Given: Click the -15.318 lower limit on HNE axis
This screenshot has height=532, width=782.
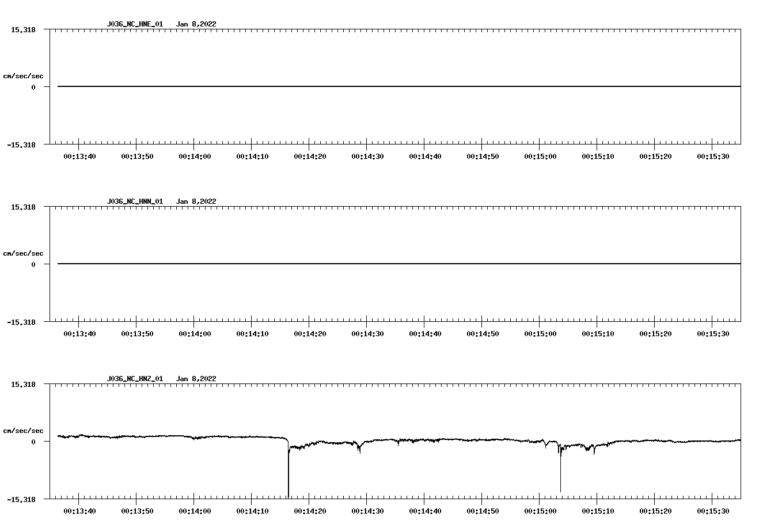Looking at the screenshot, I should (x=21, y=145).
